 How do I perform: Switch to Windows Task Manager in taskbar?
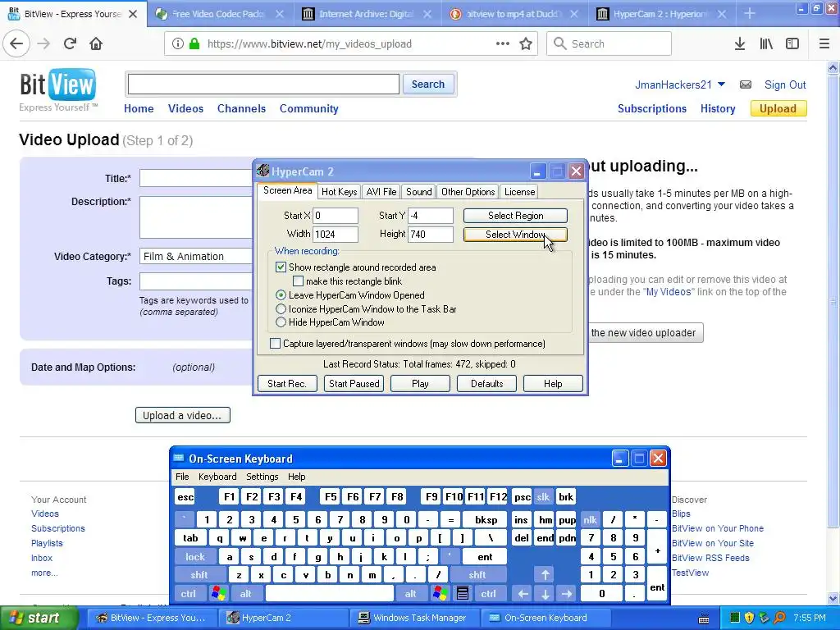tap(414, 619)
